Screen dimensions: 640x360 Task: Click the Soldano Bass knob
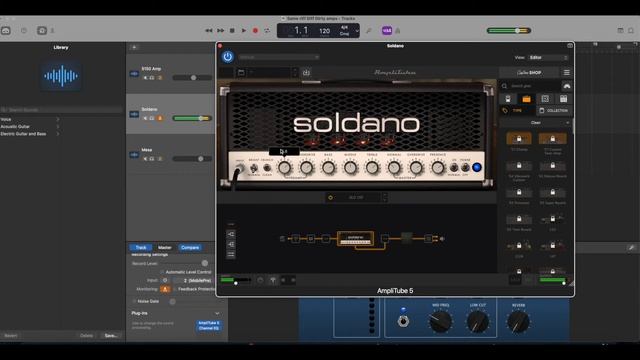(328, 167)
